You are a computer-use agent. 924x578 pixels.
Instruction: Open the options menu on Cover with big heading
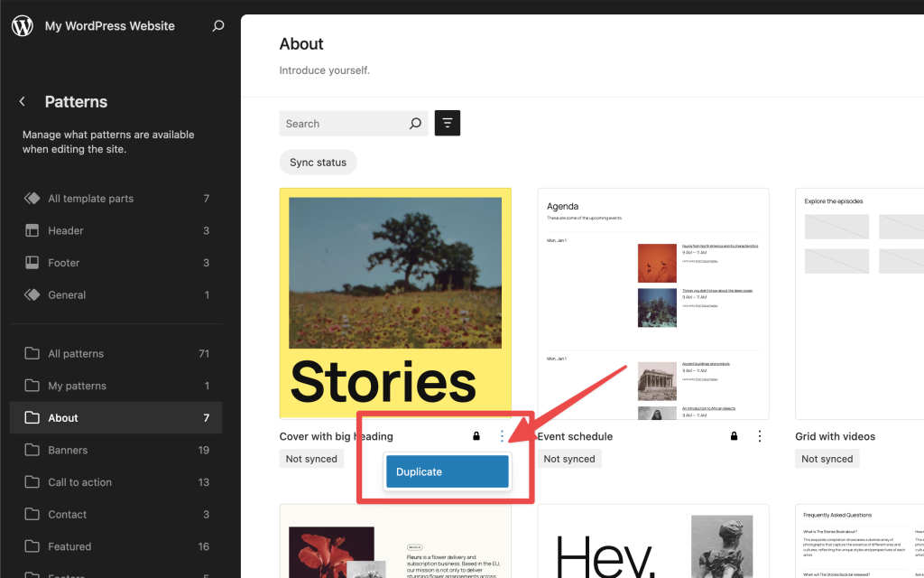502,435
